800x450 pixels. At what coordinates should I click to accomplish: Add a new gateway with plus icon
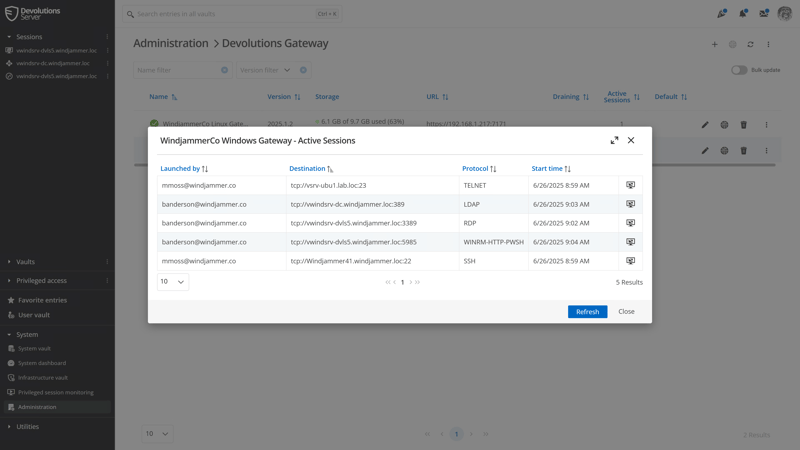click(x=714, y=44)
